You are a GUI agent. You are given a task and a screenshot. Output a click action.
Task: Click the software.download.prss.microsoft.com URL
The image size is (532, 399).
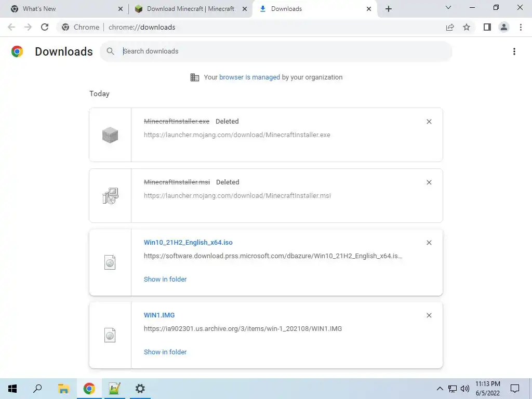[273, 256]
